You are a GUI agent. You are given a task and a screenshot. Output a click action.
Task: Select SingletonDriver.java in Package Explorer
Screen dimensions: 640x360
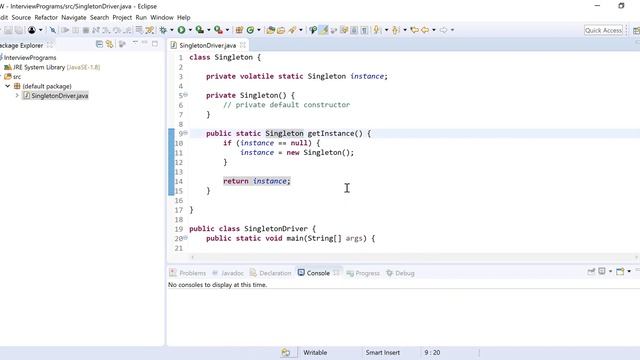click(x=55, y=96)
